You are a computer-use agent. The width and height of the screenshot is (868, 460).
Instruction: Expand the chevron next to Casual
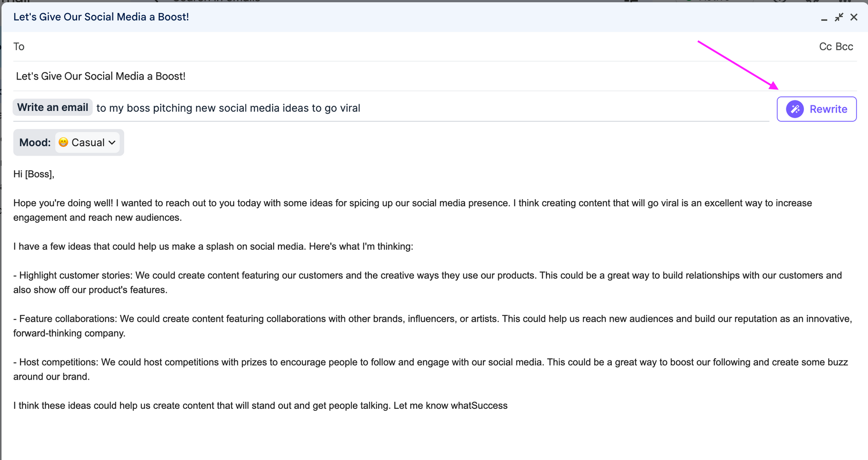click(112, 142)
